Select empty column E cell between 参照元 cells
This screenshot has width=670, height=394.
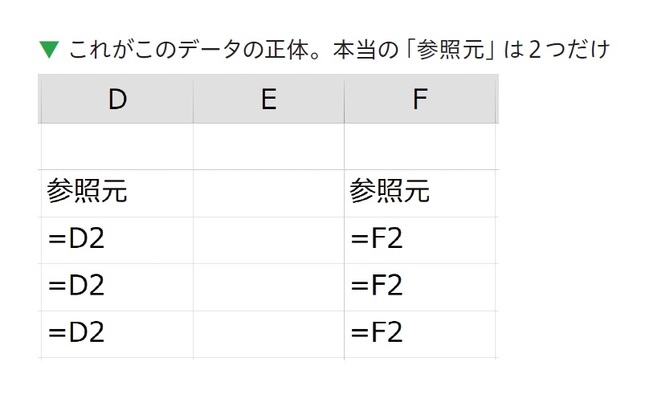click(269, 193)
